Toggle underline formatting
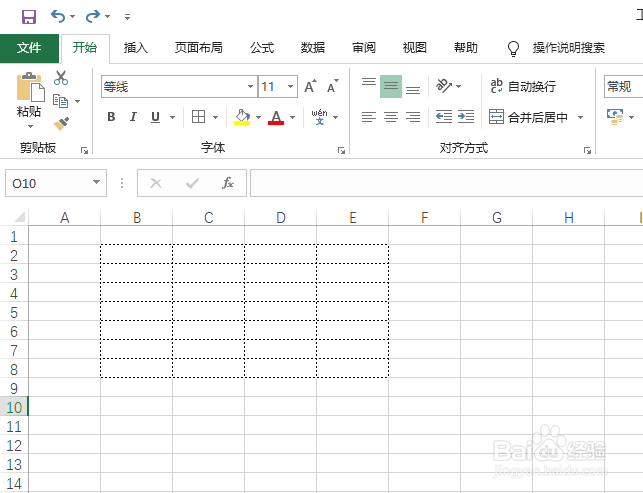 coord(155,117)
